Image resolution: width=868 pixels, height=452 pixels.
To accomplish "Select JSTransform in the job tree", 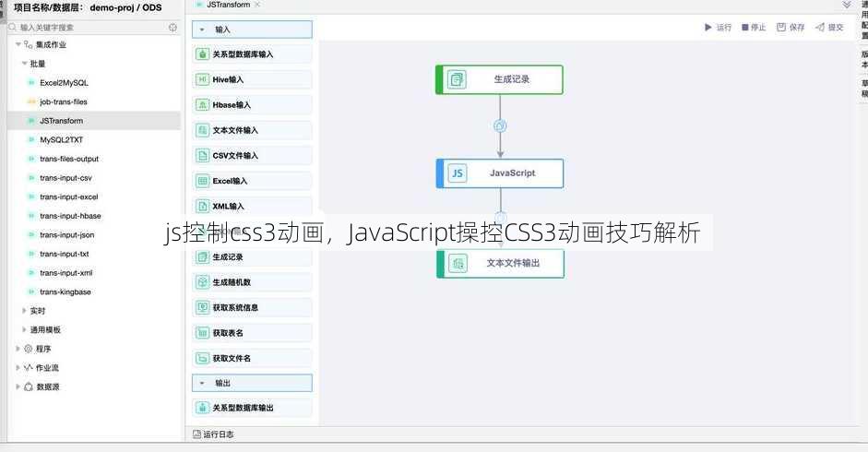I will coord(62,121).
